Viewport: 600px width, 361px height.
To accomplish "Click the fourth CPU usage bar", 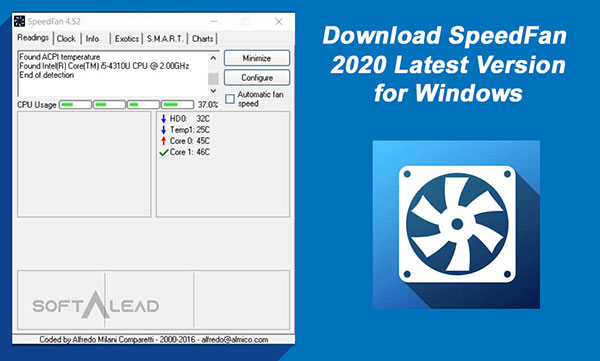I will click(178, 105).
